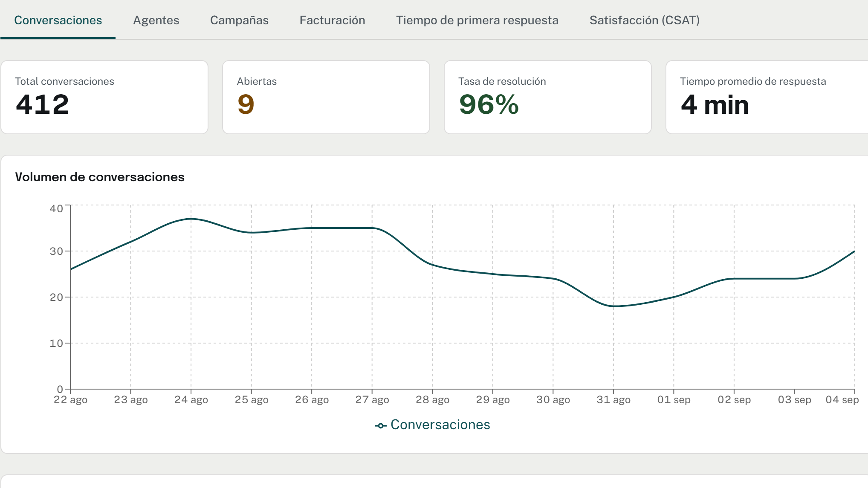Click the 02 sep axis label

[734, 400]
